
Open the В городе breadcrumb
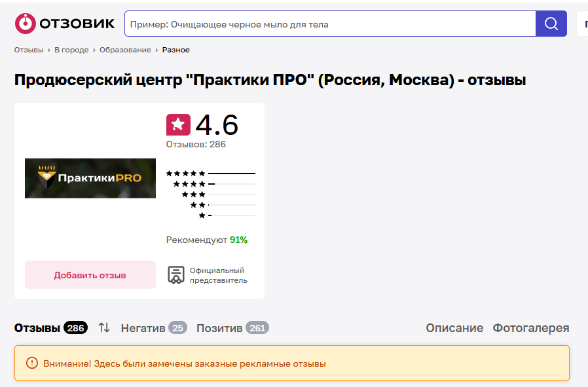click(x=71, y=50)
